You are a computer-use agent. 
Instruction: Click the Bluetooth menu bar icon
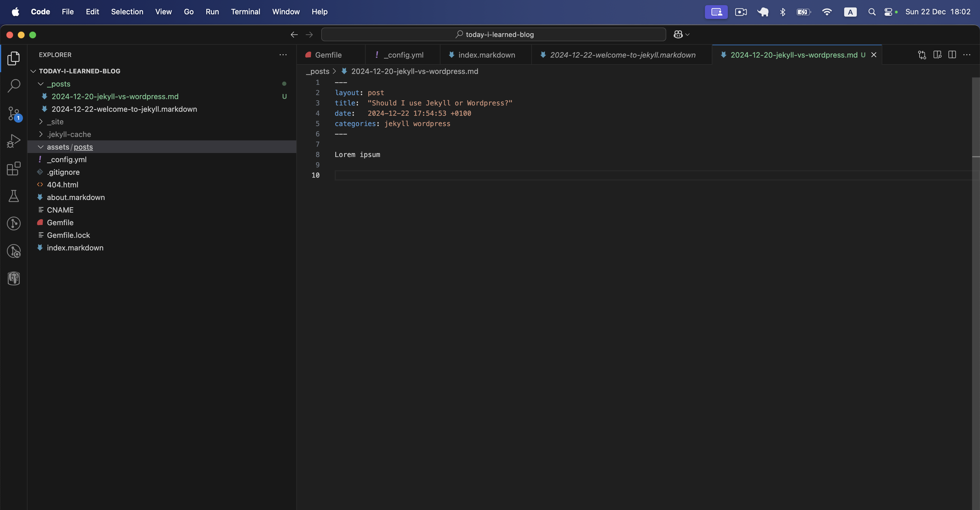pos(783,12)
